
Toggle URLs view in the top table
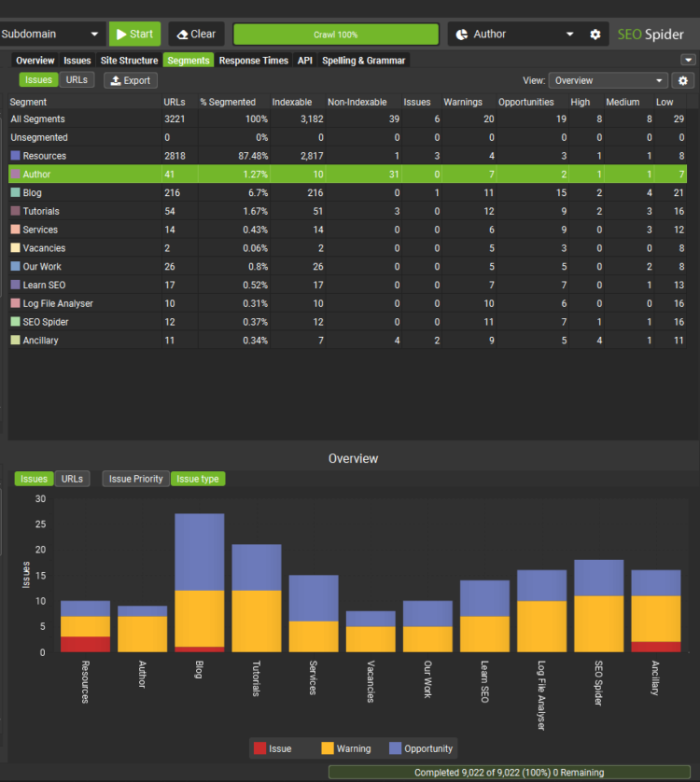click(x=77, y=80)
